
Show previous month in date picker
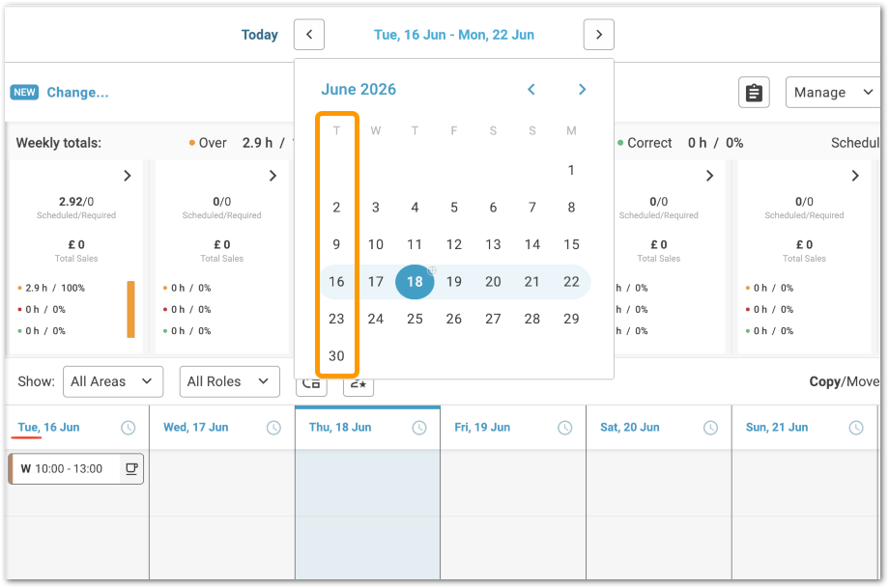coord(531,90)
